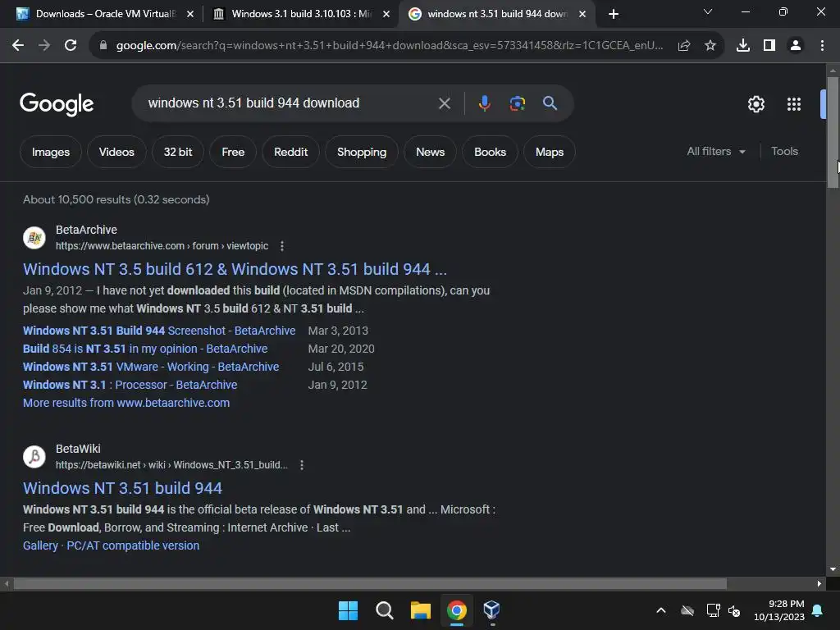
Task: Open BetaWiki 'Windows NT 3.51 build 944' result
Action: [x=123, y=488]
